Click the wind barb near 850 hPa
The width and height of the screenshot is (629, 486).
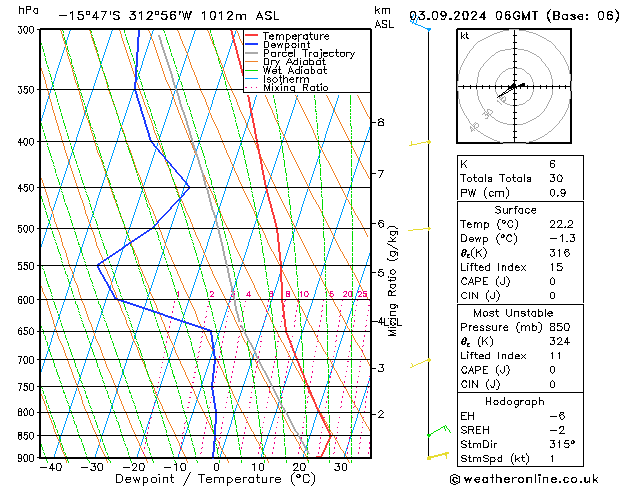pos(436,431)
